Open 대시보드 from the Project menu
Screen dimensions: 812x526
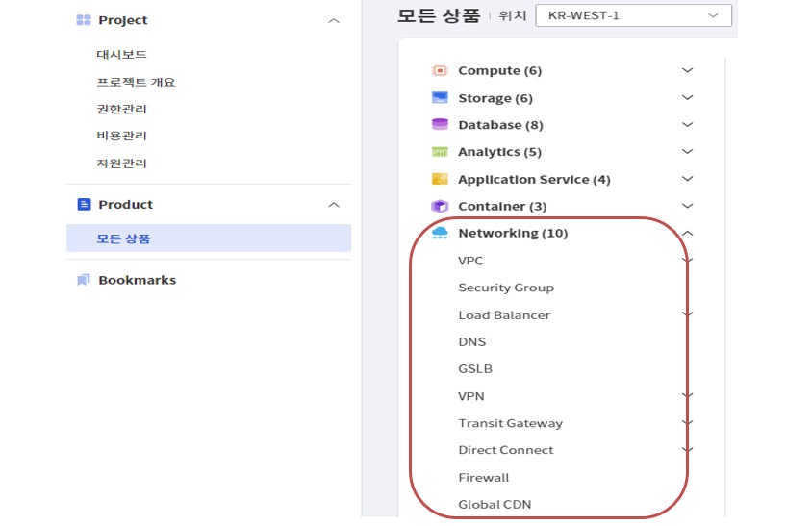point(121,55)
